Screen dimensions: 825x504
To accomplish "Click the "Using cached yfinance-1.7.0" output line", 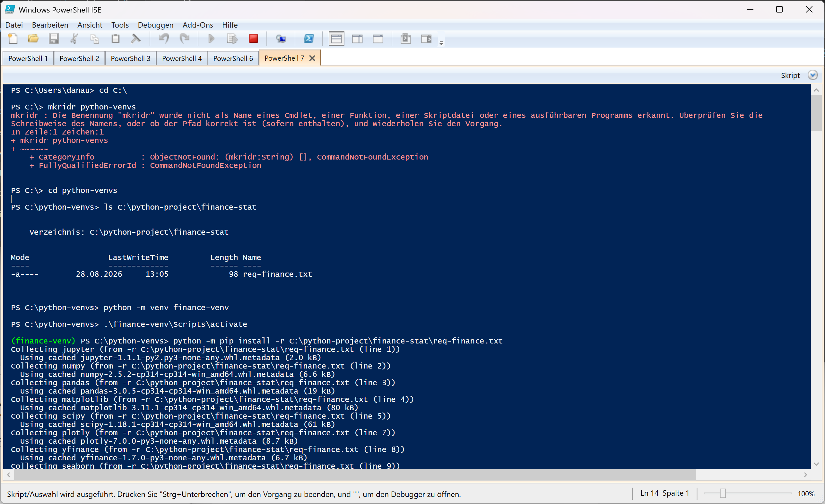I will point(163,458).
